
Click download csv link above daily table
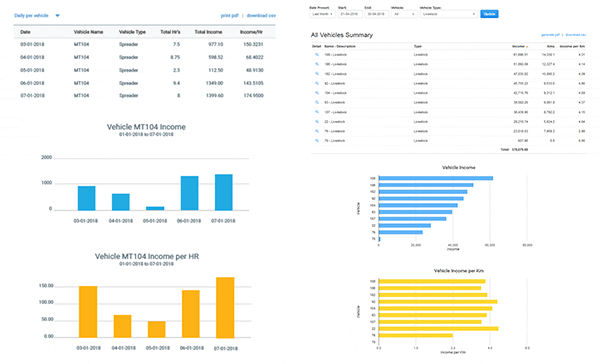261,16
